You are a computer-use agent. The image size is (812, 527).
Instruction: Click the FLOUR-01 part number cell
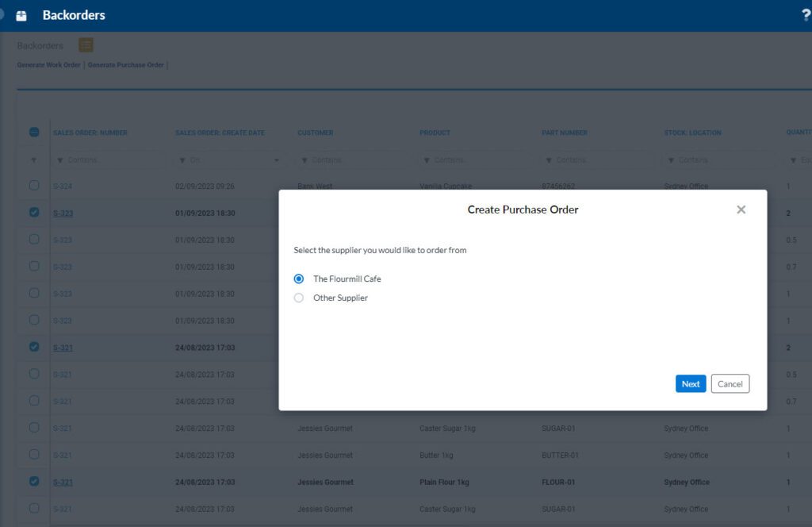[558, 482]
